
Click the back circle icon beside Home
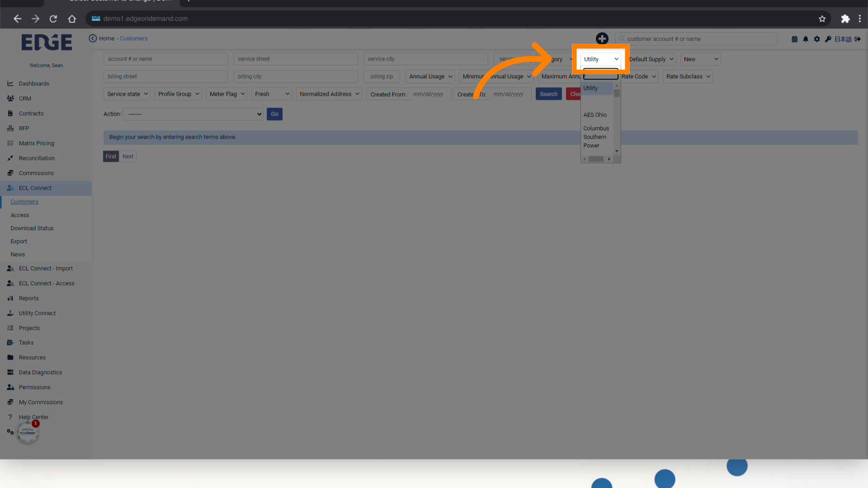pyautogui.click(x=93, y=38)
